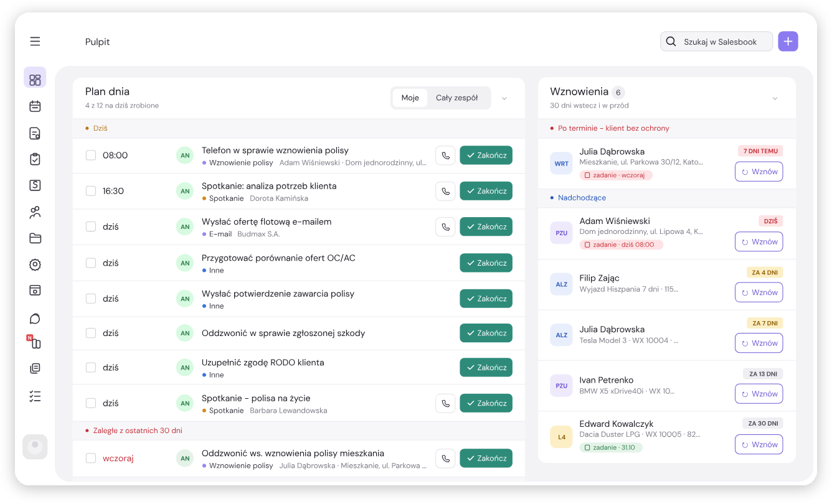This screenshot has width=832, height=504.
Task: Open the hamburger menu in the sidebar
Action: point(35,42)
